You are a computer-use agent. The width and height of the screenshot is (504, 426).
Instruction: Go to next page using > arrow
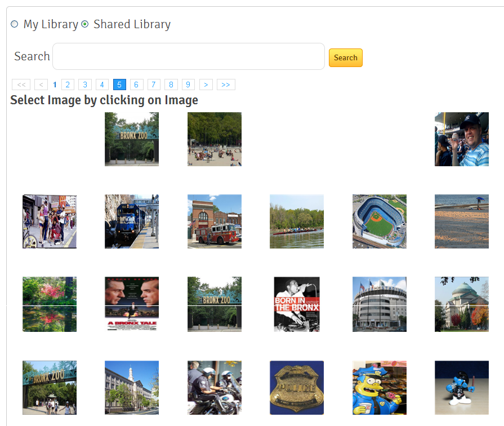206,85
